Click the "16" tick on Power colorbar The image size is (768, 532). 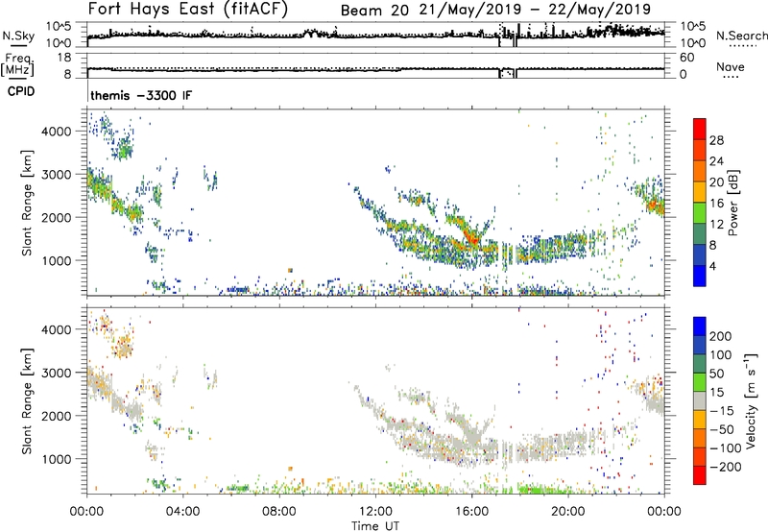pos(716,204)
